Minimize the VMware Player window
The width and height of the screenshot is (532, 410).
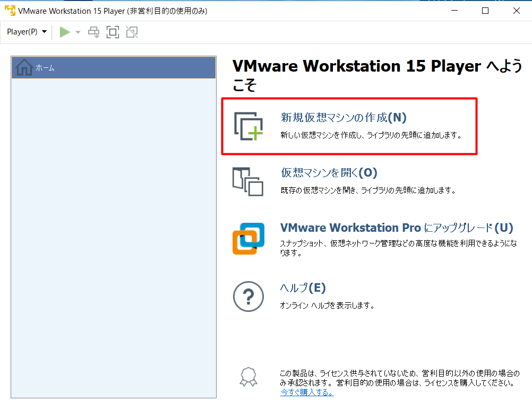tap(454, 11)
